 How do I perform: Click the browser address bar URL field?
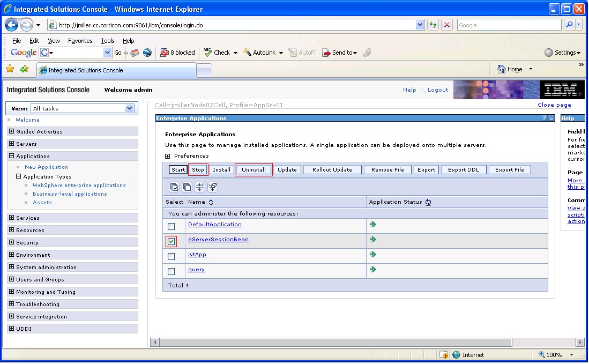[x=232, y=25]
